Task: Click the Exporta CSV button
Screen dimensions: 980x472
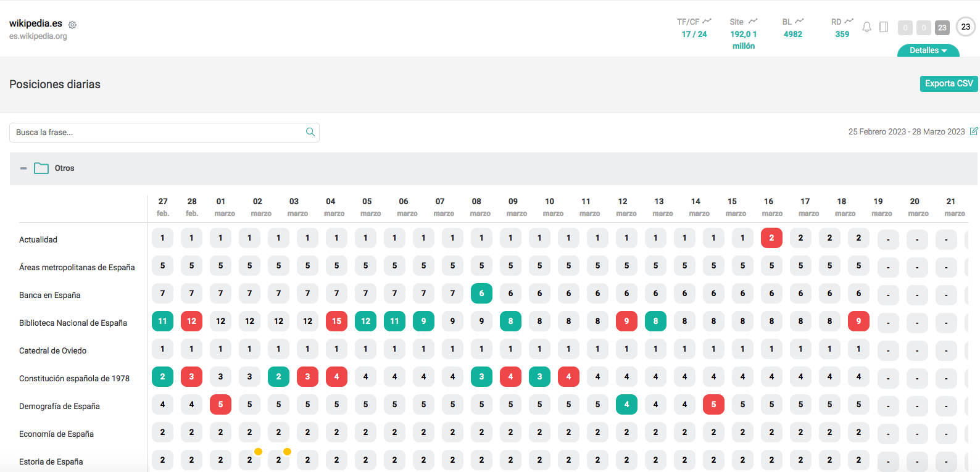Action: pyautogui.click(x=949, y=83)
